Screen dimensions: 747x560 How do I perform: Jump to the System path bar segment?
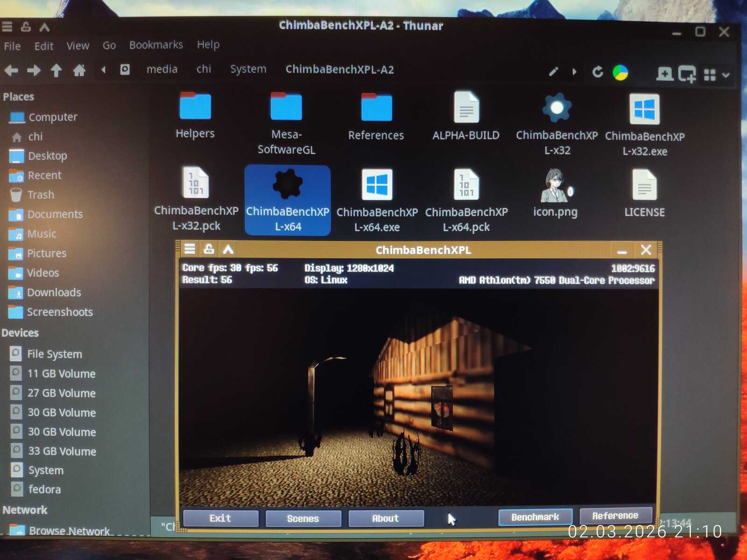click(248, 69)
